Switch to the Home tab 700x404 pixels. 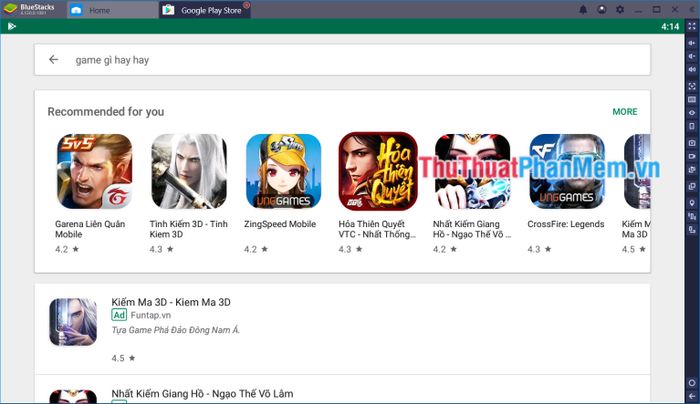click(112, 10)
